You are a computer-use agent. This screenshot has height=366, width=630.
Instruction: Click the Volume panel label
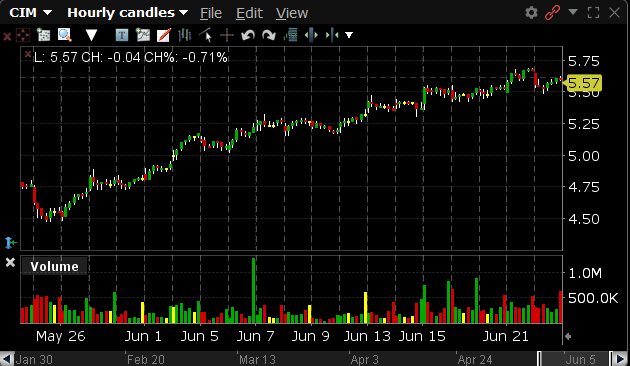coord(54,266)
